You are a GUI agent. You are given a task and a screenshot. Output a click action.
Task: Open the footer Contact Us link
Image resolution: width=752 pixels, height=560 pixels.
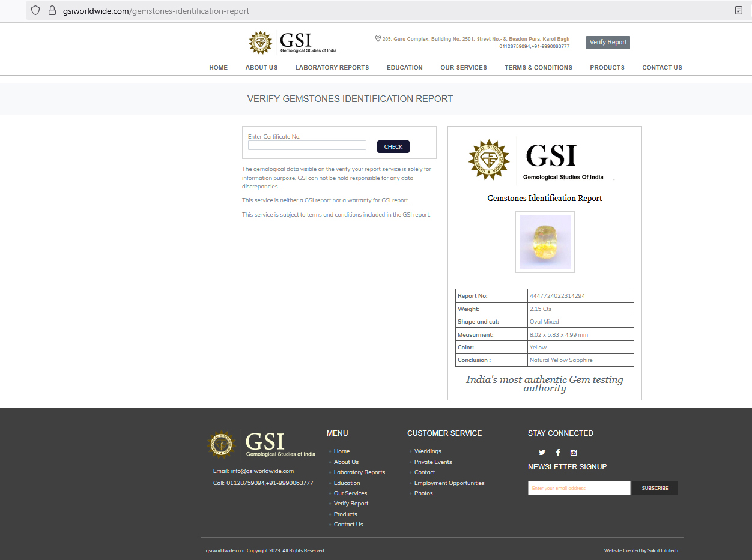[x=348, y=525]
